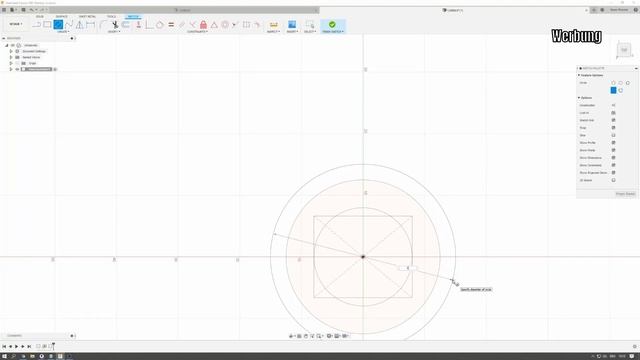Image resolution: width=640 pixels, height=360 pixels.
Task: Click the Undo arrow
Action: coord(32,10)
